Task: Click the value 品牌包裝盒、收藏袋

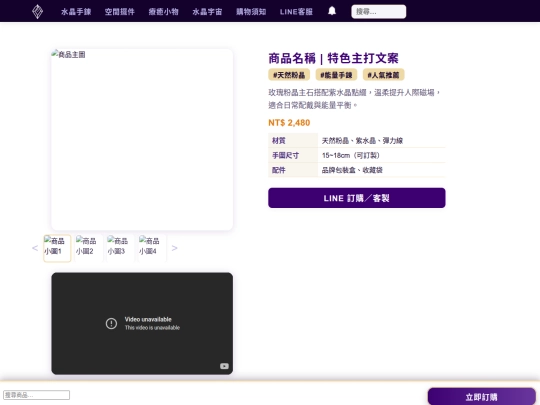Action: [x=352, y=170]
